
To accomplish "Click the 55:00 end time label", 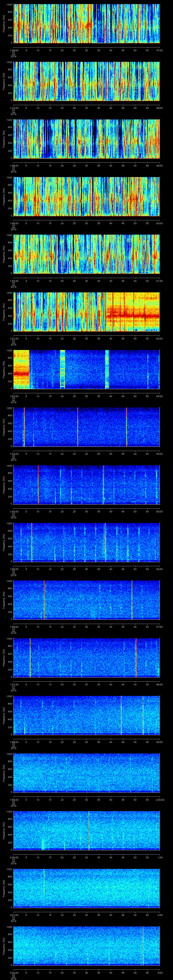I will [x=159, y=511].
